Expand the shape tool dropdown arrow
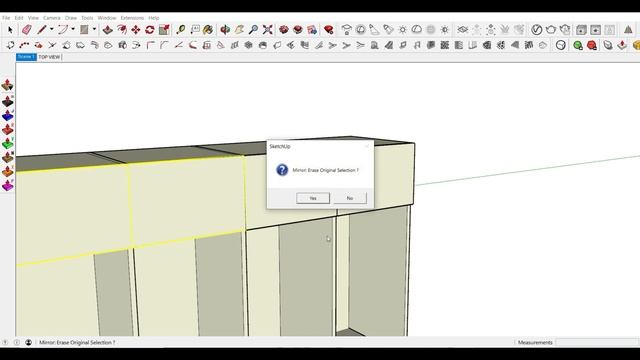This screenshot has height=360, width=640. tap(94, 29)
